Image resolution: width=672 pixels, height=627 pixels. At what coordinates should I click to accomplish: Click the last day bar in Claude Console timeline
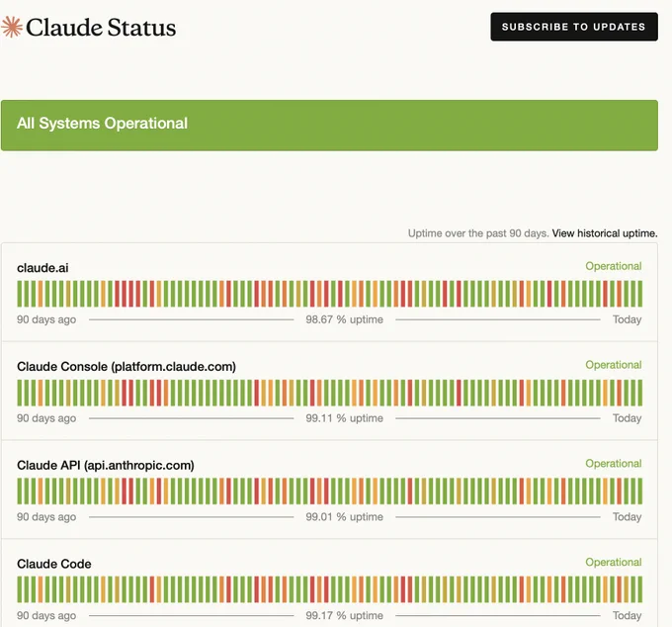[640, 393]
